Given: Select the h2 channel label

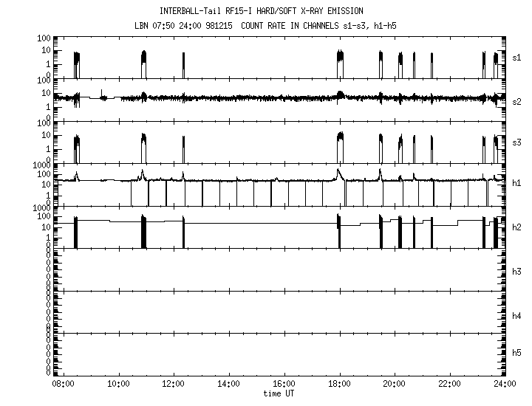Looking at the screenshot, I should coord(517,227).
